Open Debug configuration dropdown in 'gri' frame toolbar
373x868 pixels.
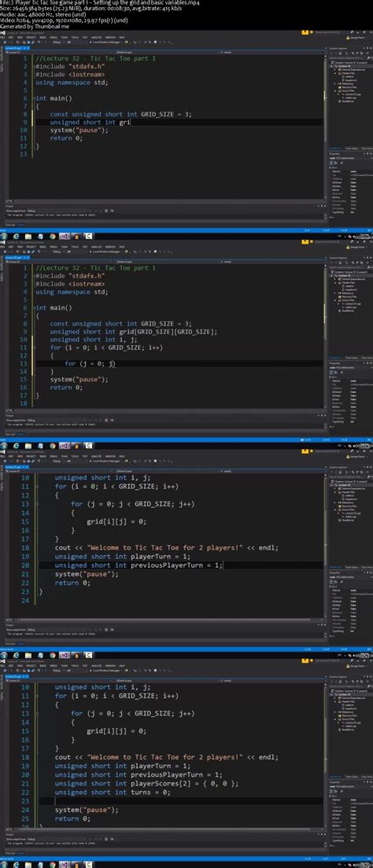point(57,42)
